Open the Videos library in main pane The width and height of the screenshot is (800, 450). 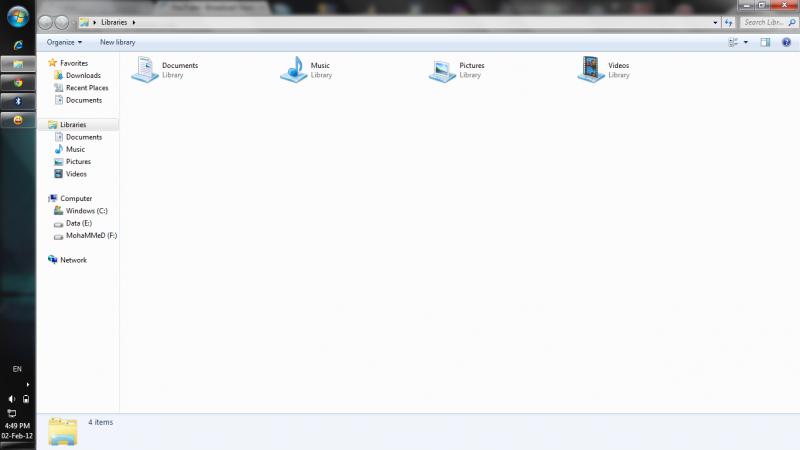591,69
